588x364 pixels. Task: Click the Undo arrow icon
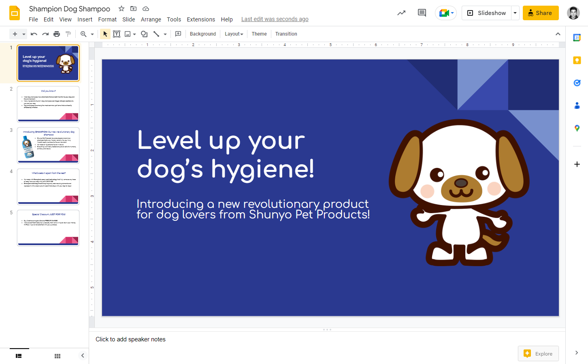point(34,34)
